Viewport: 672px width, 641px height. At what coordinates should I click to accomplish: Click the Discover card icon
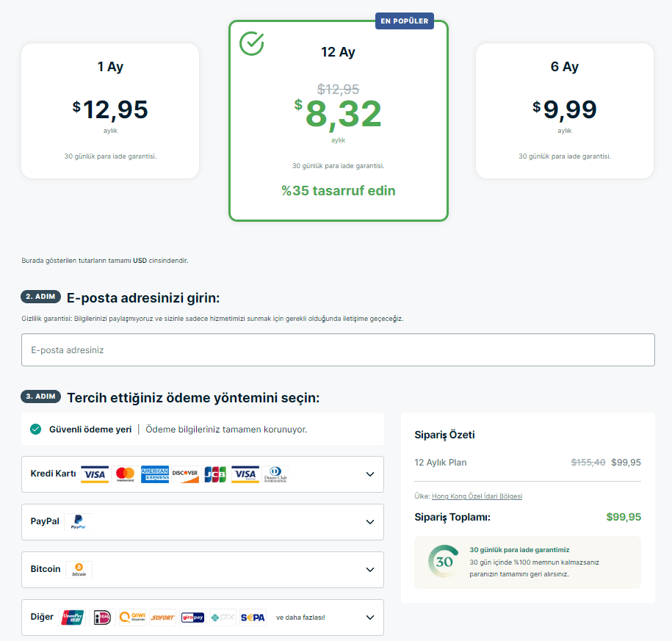click(185, 474)
